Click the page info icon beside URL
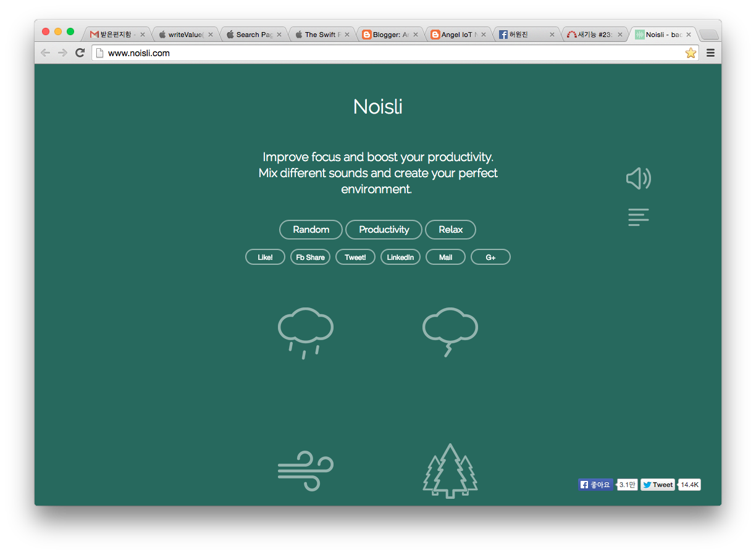 pyautogui.click(x=99, y=53)
